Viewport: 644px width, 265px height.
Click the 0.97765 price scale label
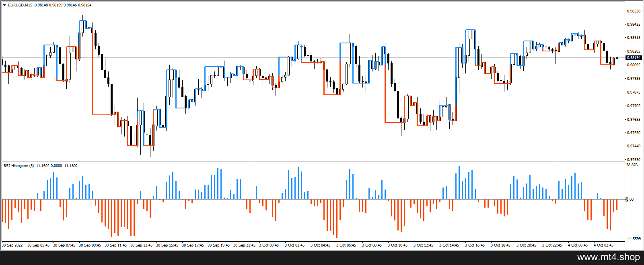click(x=634, y=106)
